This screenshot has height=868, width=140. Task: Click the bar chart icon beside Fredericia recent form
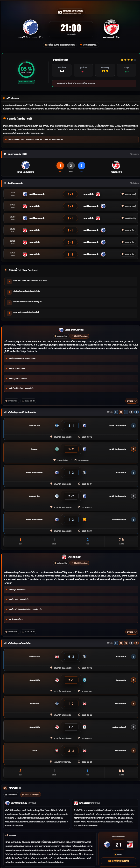pos(5,643)
